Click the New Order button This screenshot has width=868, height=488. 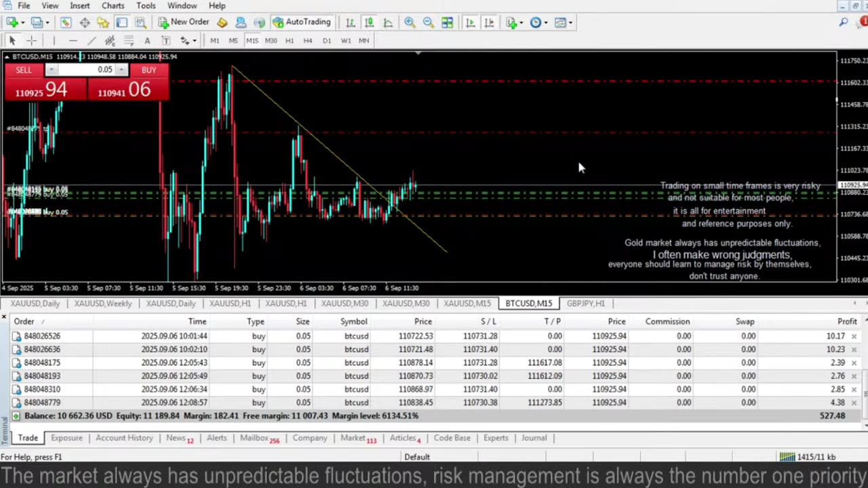tap(184, 22)
